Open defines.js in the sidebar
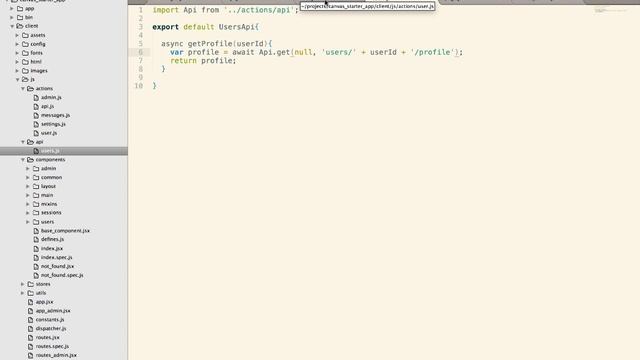 pyautogui.click(x=52, y=239)
